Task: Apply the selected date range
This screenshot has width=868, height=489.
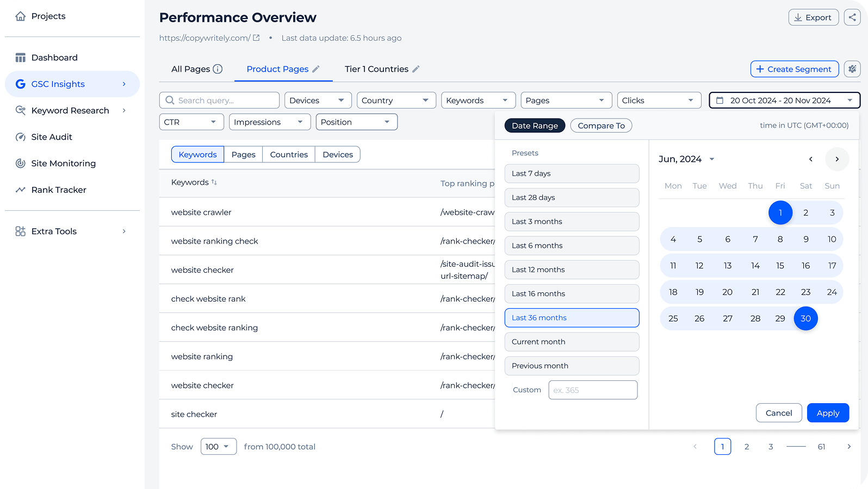Action: (x=828, y=413)
